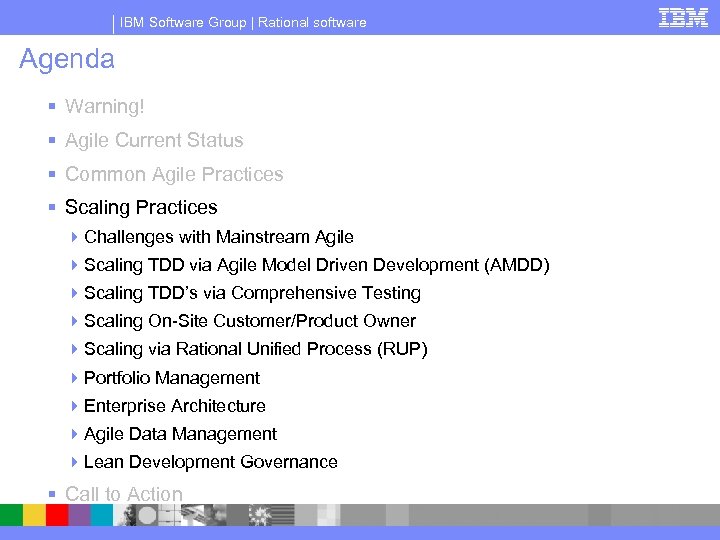Screen dimensions: 720x540
Task: Click the purple square in footer strip
Action: (79, 515)
